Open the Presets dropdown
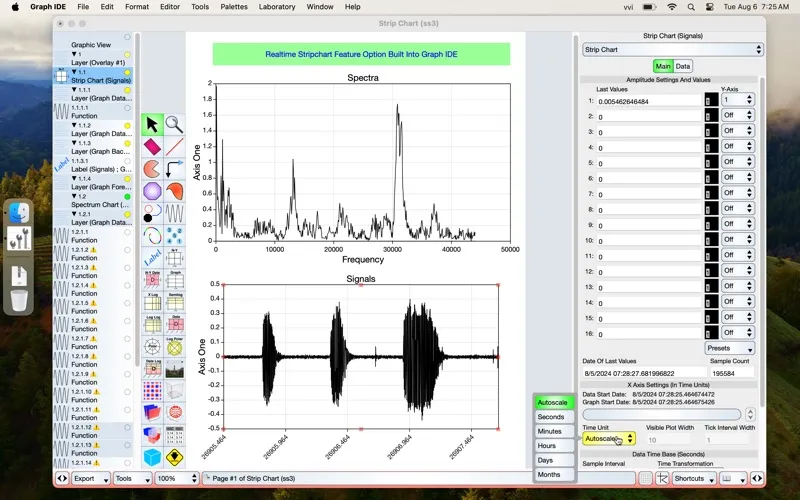 tap(730, 348)
